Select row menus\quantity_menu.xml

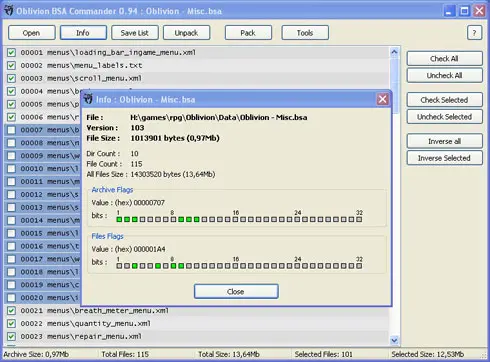(197, 323)
